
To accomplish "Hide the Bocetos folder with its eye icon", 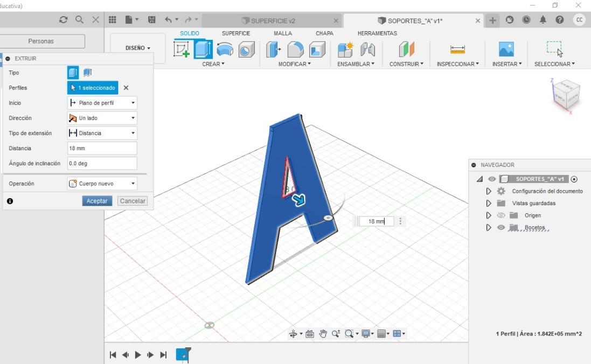I will click(501, 227).
